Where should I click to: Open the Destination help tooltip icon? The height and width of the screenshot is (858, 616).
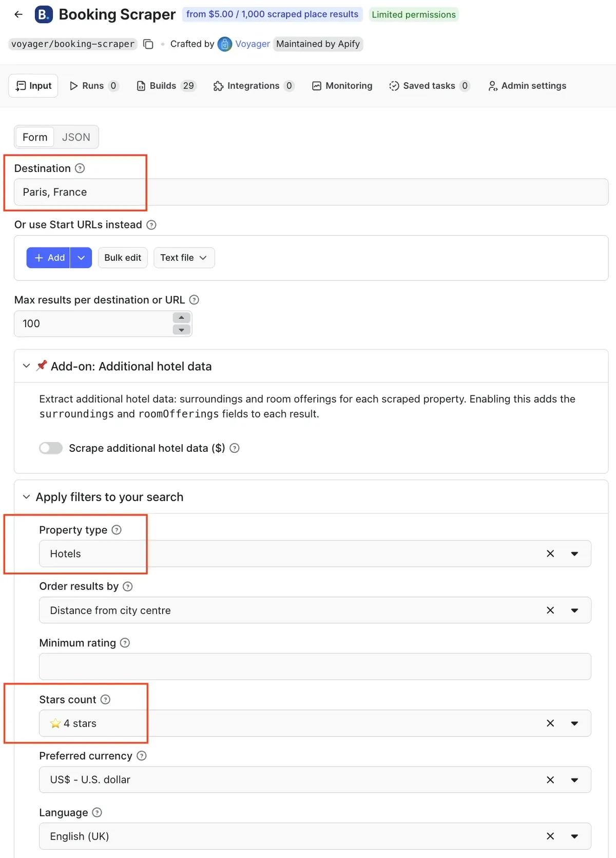(80, 168)
